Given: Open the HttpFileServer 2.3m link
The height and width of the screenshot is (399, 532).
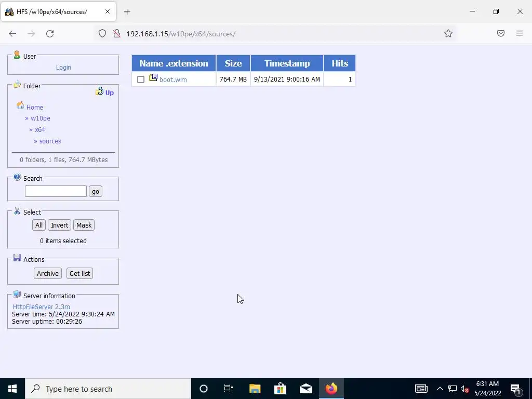Looking at the screenshot, I should (x=42, y=307).
